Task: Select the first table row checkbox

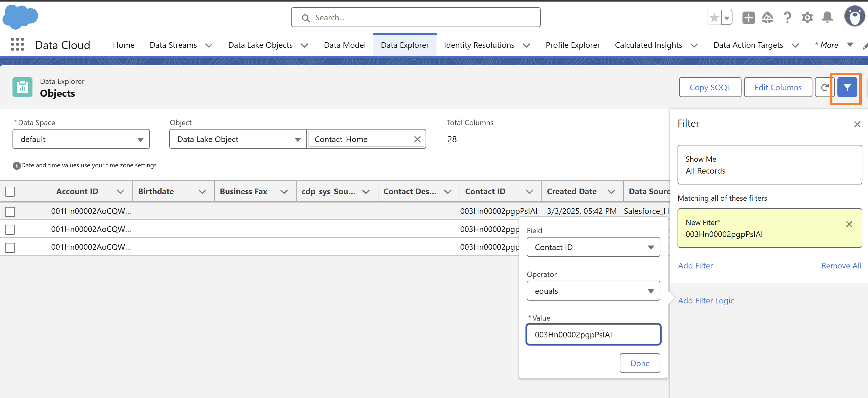Action: (x=10, y=212)
